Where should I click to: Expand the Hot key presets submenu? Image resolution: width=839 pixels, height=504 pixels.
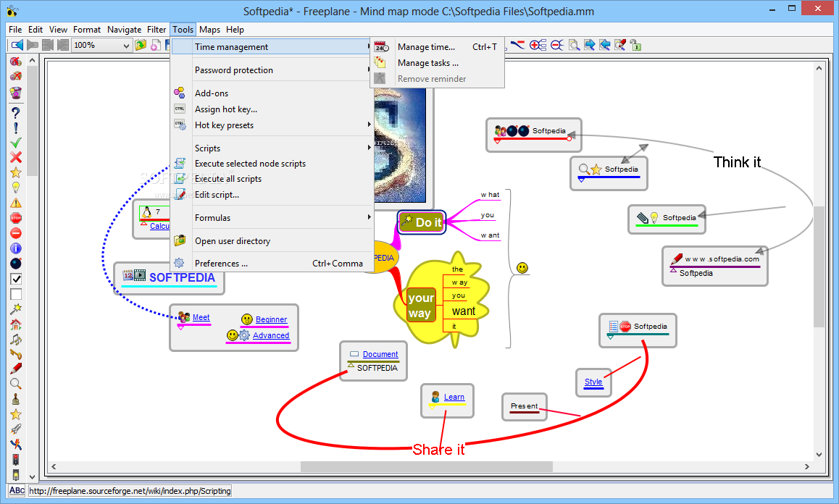[x=272, y=125]
